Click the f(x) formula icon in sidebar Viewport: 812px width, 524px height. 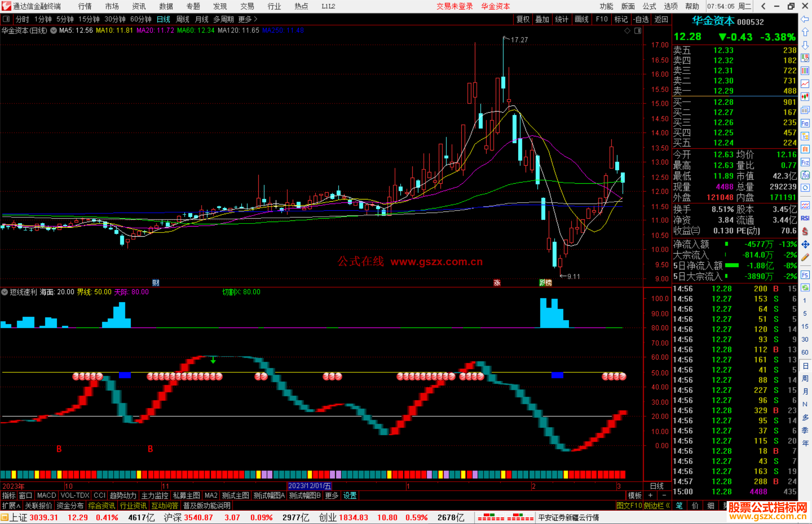[x=805, y=175]
